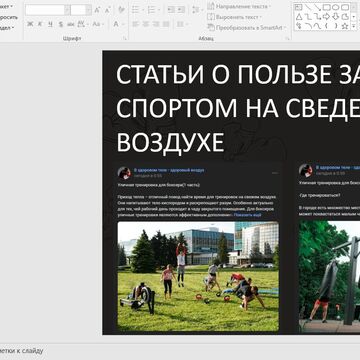Screen dimensions: 360x360
Task: Align text right
Action: coord(156,24)
